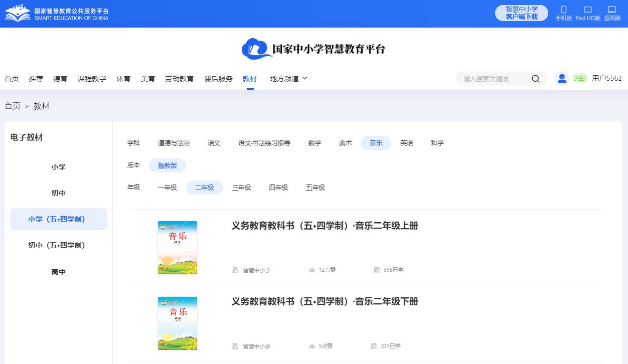Filter subject by 英语
This screenshot has width=628, height=364.
pos(407,143)
